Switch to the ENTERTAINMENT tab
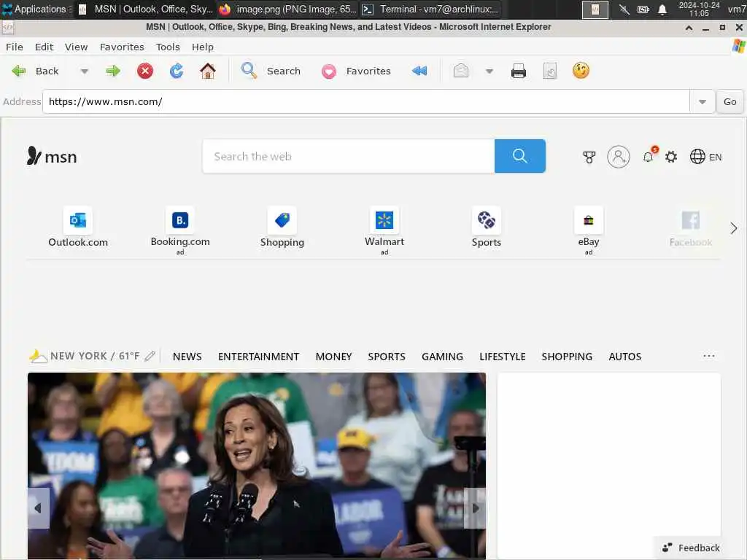 [259, 357]
